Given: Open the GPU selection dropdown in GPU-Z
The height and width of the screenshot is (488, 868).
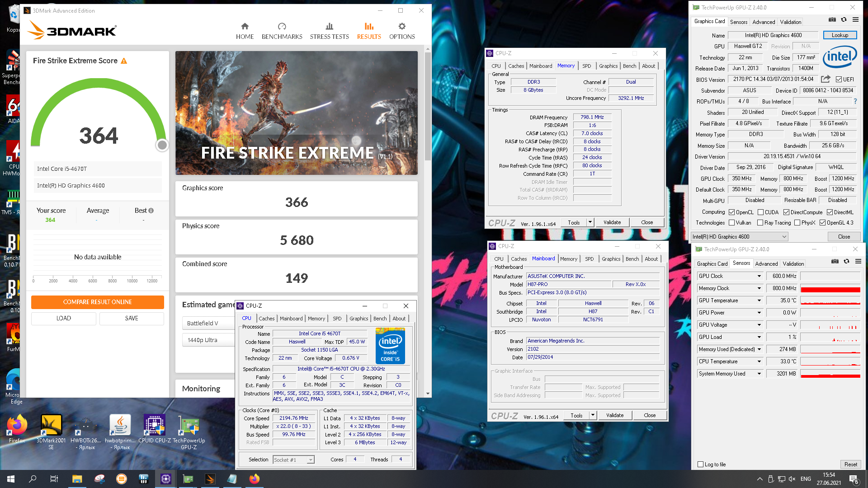Looking at the screenshot, I should (x=740, y=237).
